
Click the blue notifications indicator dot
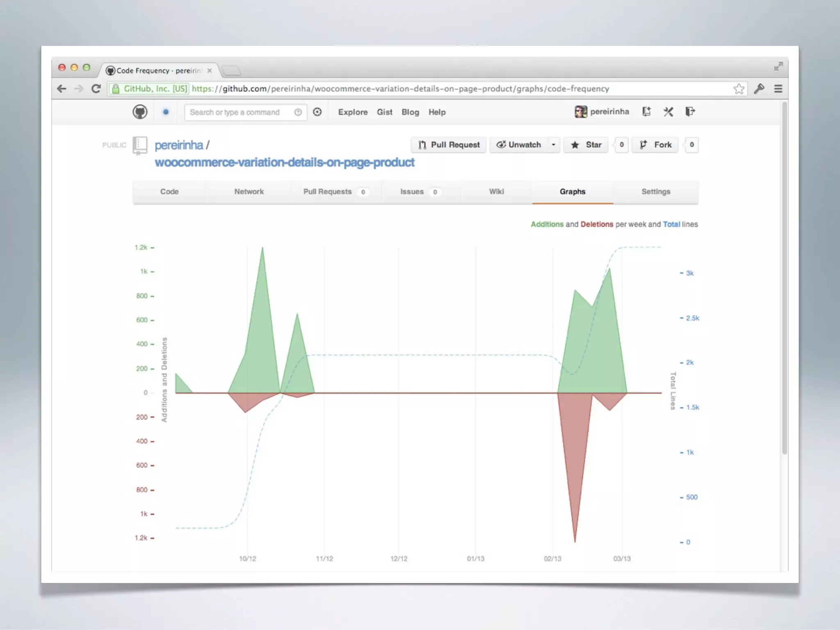(166, 112)
